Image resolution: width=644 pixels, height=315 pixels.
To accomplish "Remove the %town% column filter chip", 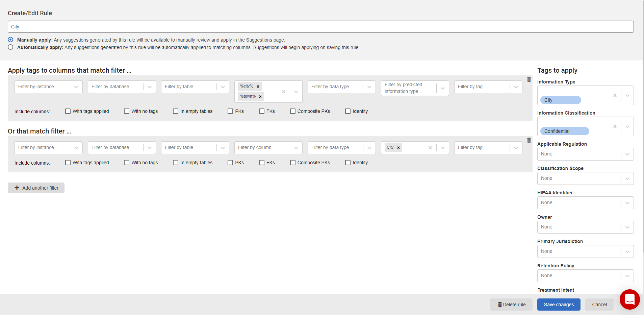I will coord(260,97).
